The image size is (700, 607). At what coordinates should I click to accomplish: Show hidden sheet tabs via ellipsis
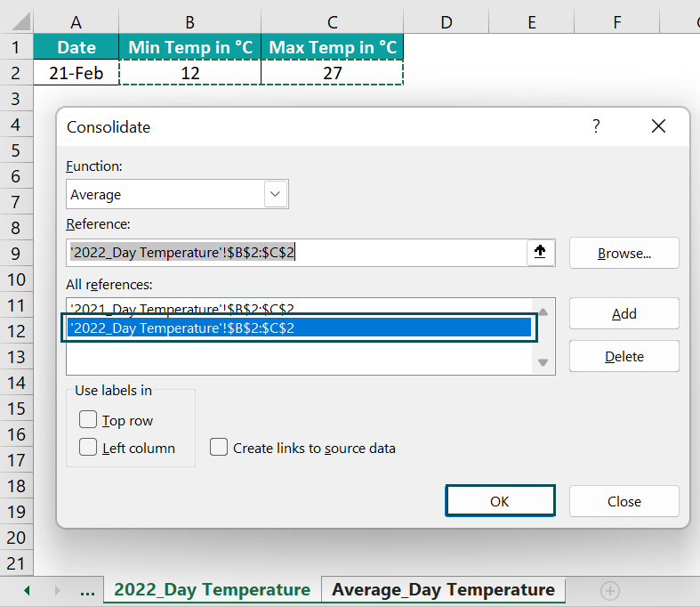pos(87,591)
